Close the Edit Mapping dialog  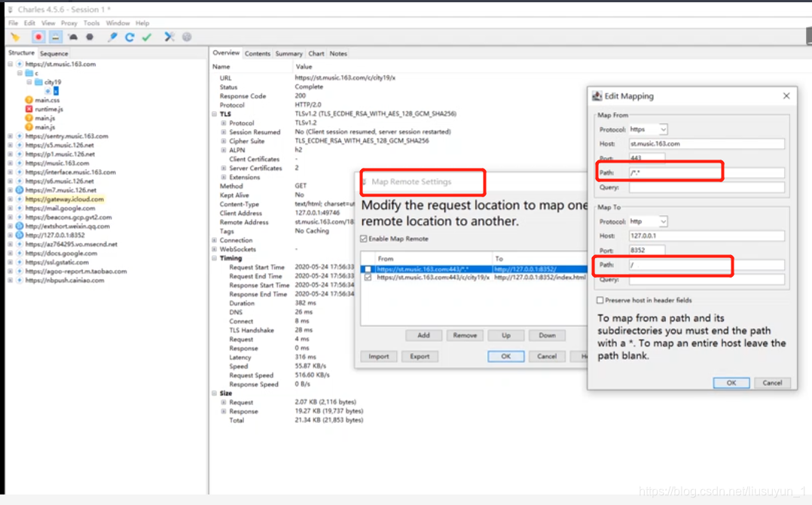[x=786, y=96]
